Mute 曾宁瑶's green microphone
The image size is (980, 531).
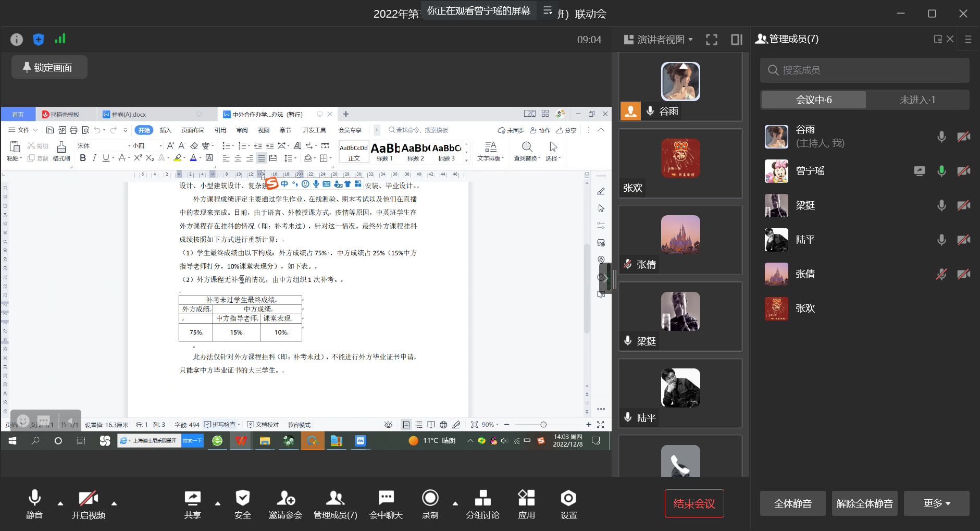coord(941,171)
